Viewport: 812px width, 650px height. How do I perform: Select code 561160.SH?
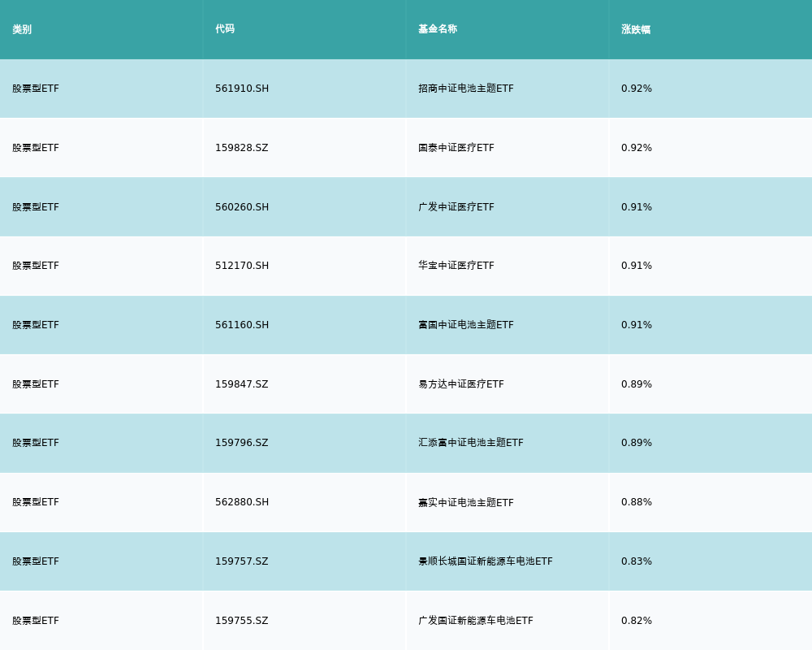[x=242, y=325]
